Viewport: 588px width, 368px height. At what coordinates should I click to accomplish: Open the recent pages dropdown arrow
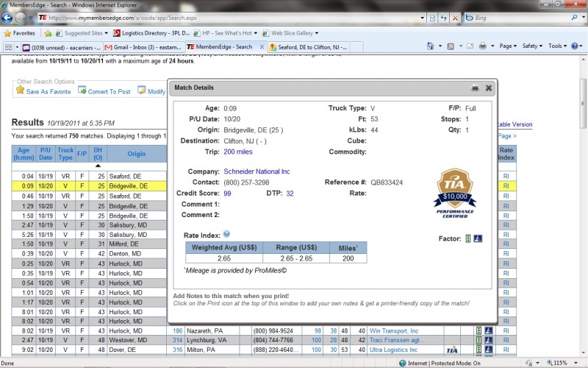30,18
